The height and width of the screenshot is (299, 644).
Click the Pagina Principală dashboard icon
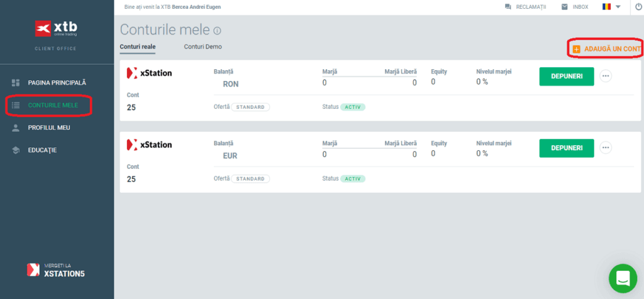[16, 82]
